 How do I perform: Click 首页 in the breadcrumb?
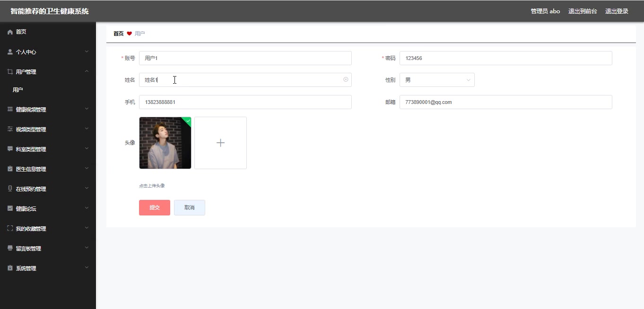119,34
